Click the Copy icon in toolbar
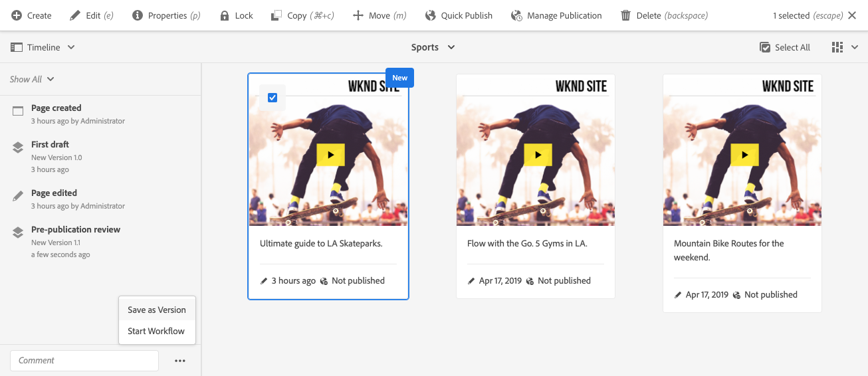 tap(276, 15)
